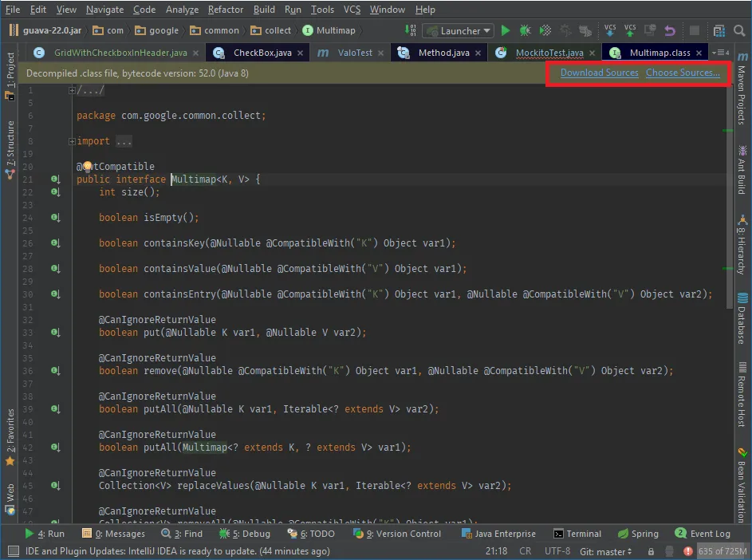Click the lightbulb intention icon in editor

click(x=88, y=167)
